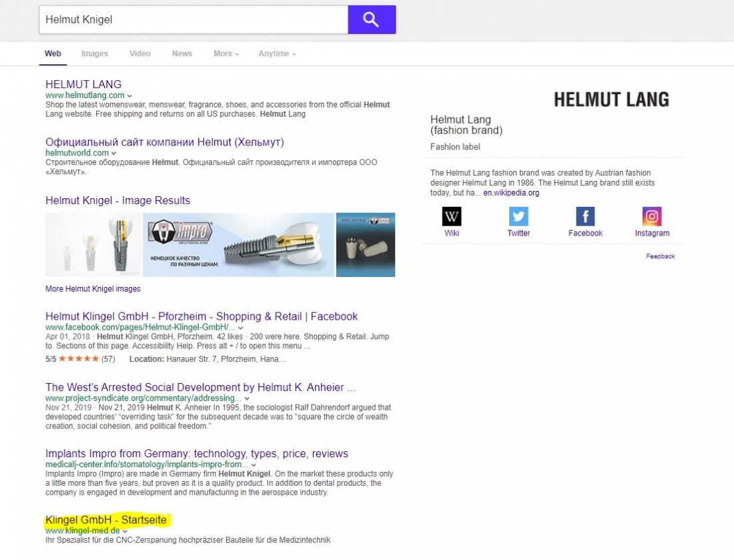734x560 pixels.
Task: Switch to the Images tab
Action: click(95, 54)
